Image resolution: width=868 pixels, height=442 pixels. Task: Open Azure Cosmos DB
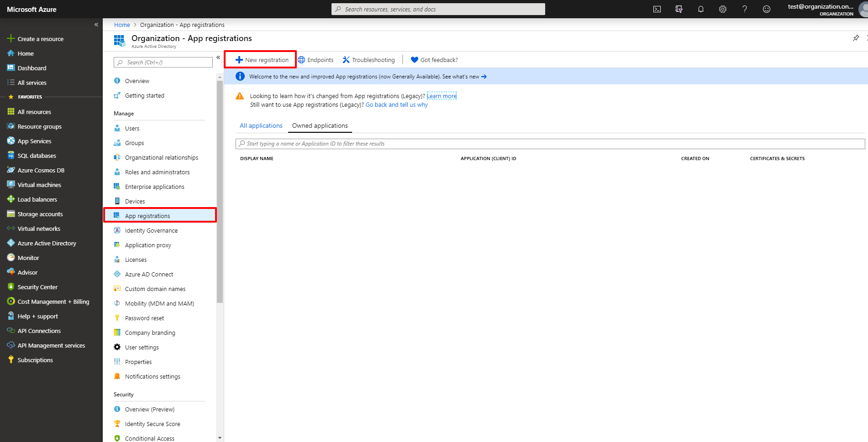coord(36,170)
